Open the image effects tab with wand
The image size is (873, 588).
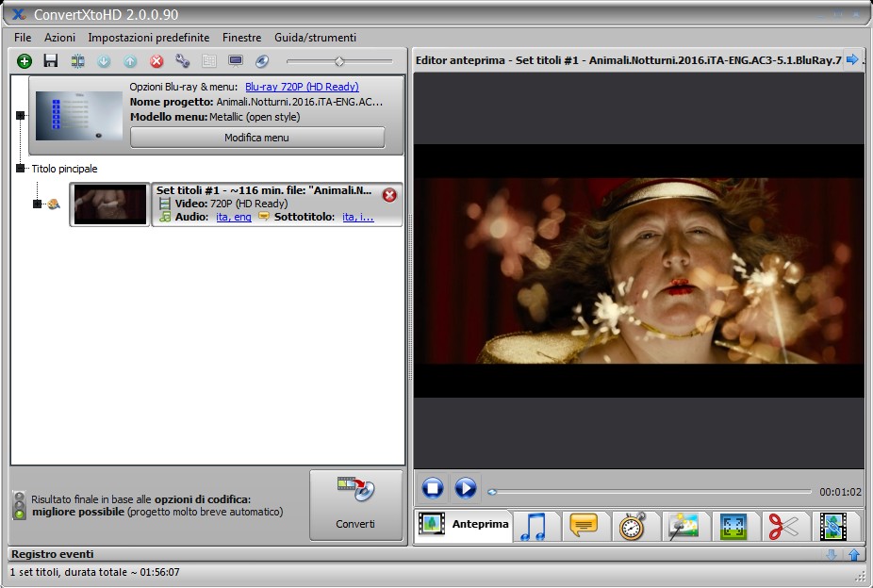point(684,526)
